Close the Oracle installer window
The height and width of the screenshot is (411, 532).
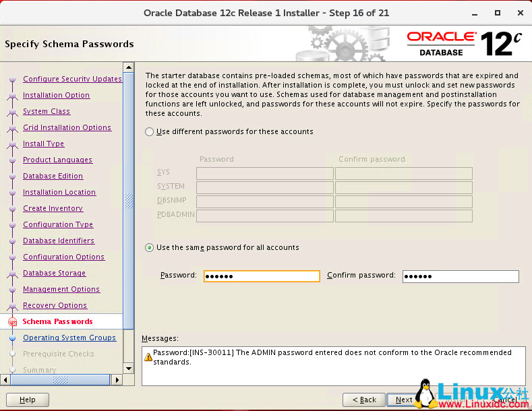pos(521,13)
